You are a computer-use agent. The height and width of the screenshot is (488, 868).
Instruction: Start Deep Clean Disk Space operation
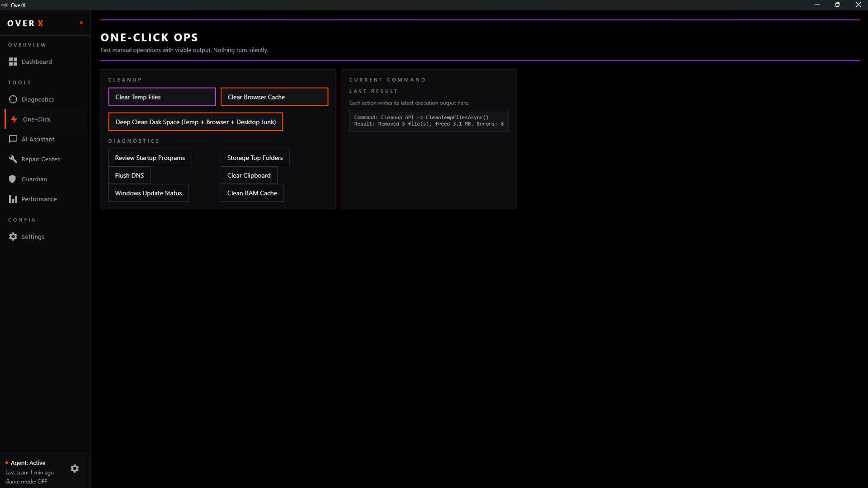(x=195, y=122)
